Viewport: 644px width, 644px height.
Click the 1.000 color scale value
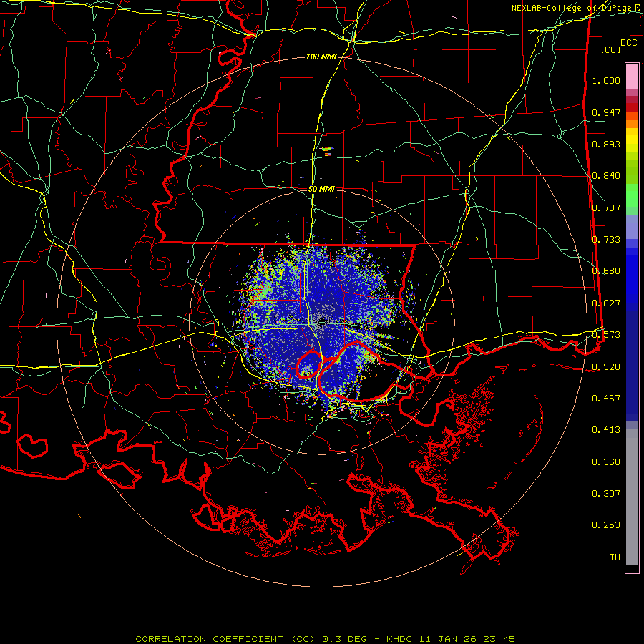tap(606, 80)
